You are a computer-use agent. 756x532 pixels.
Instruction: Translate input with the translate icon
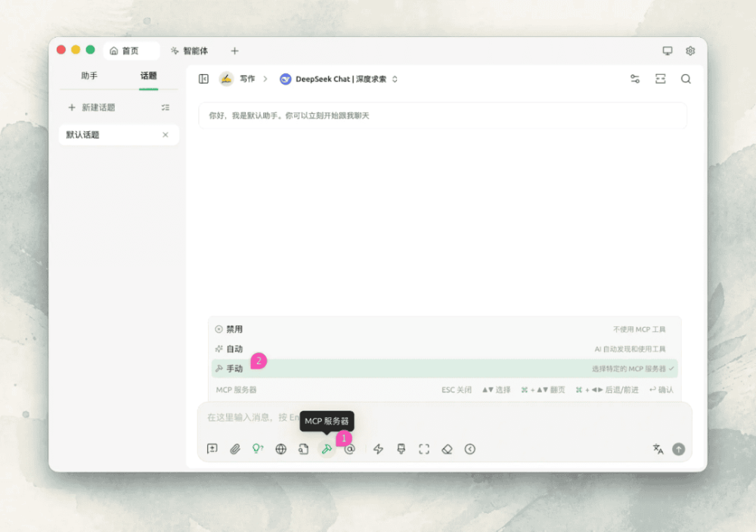point(658,449)
